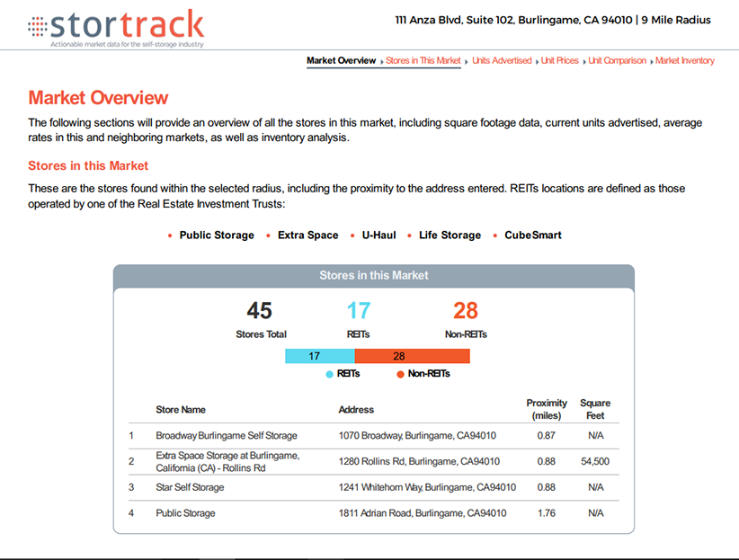Click the CubeSmart REIT bullet item

point(533,236)
